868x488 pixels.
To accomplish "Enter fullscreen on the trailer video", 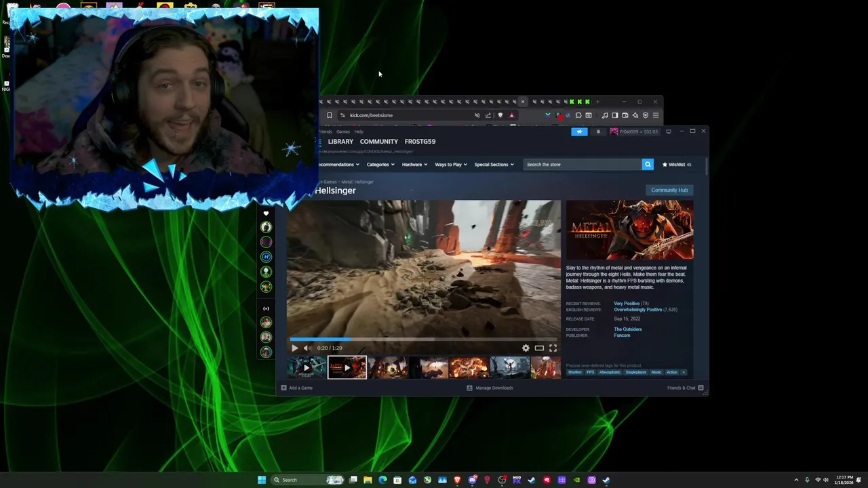I will tap(553, 348).
